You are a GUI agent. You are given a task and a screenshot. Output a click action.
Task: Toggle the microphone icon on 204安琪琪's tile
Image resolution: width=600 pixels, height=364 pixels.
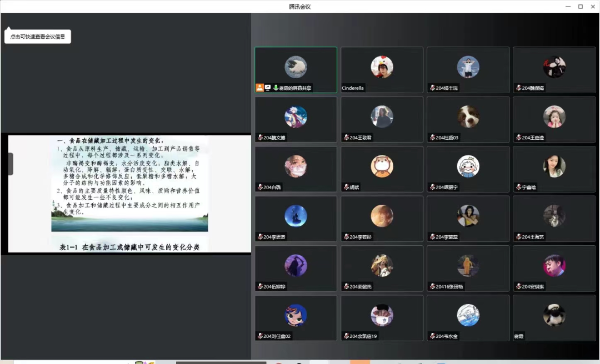tap(519, 286)
